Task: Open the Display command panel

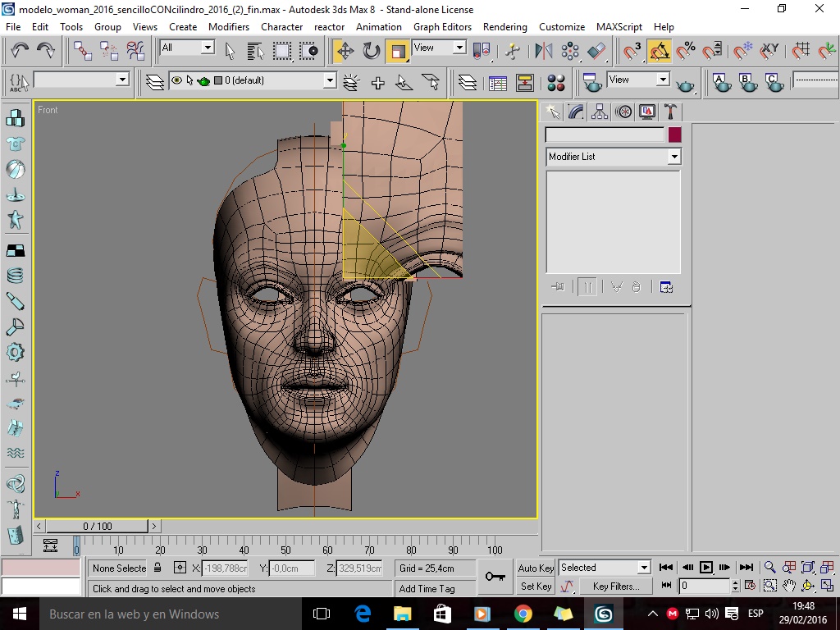Action: (x=647, y=112)
